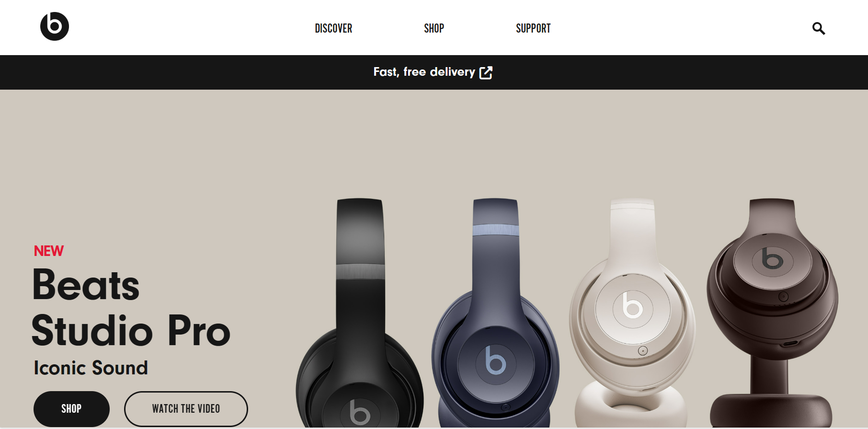Select the cream headphones image
868x429 pixels.
[x=632, y=313]
